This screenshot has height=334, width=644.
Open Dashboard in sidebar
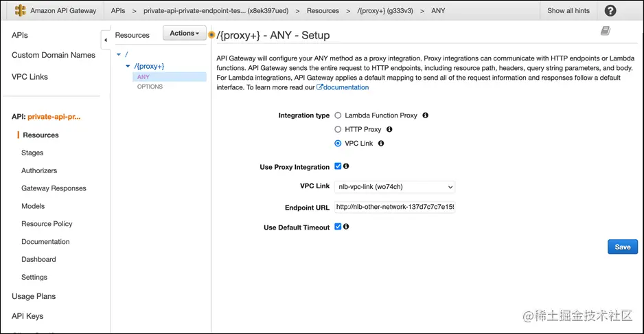pyautogui.click(x=38, y=259)
